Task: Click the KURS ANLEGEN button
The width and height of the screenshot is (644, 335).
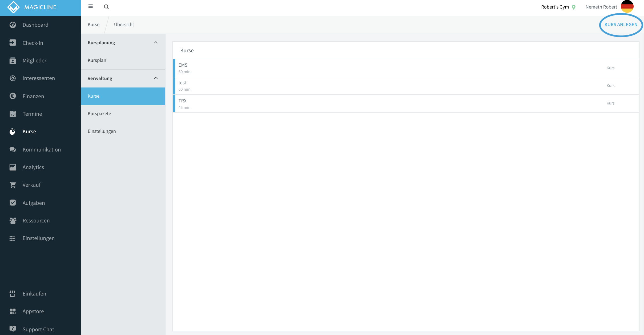Action: click(621, 25)
